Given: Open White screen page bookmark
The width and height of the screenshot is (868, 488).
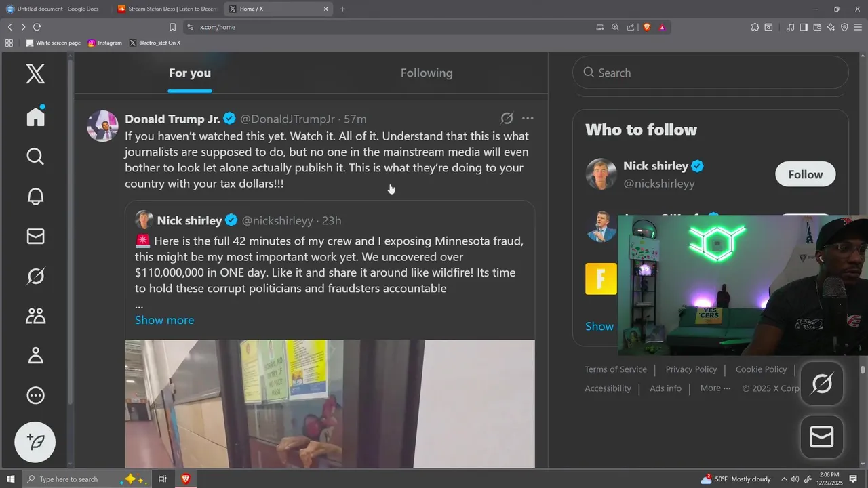Looking at the screenshot, I should click(53, 43).
